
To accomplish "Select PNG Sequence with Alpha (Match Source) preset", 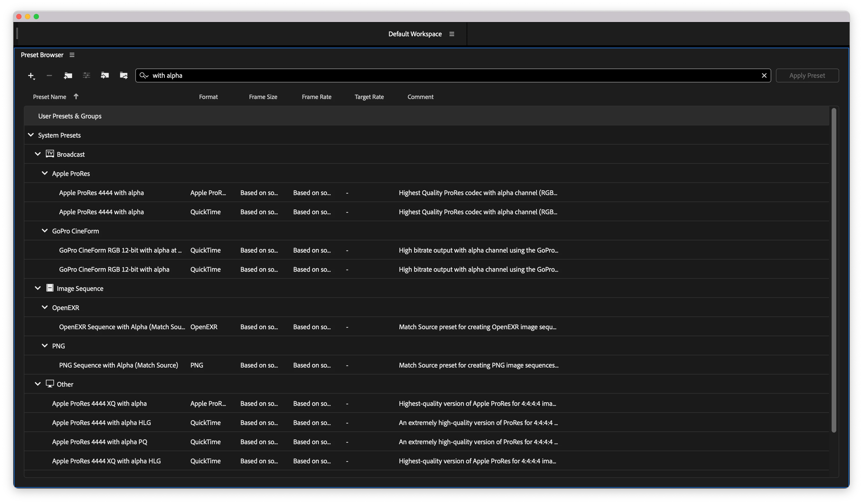I will tap(118, 365).
